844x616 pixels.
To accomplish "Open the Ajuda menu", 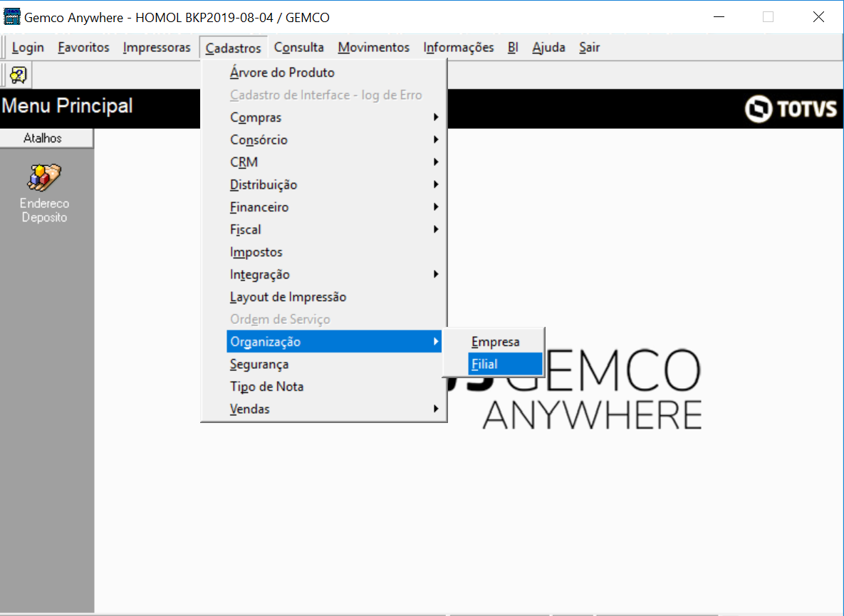I will click(x=548, y=47).
